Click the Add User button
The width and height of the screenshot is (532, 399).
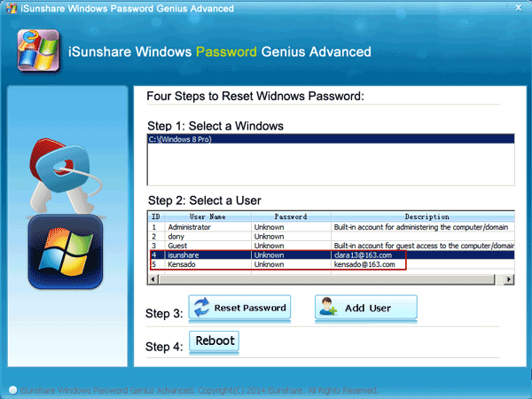365,308
